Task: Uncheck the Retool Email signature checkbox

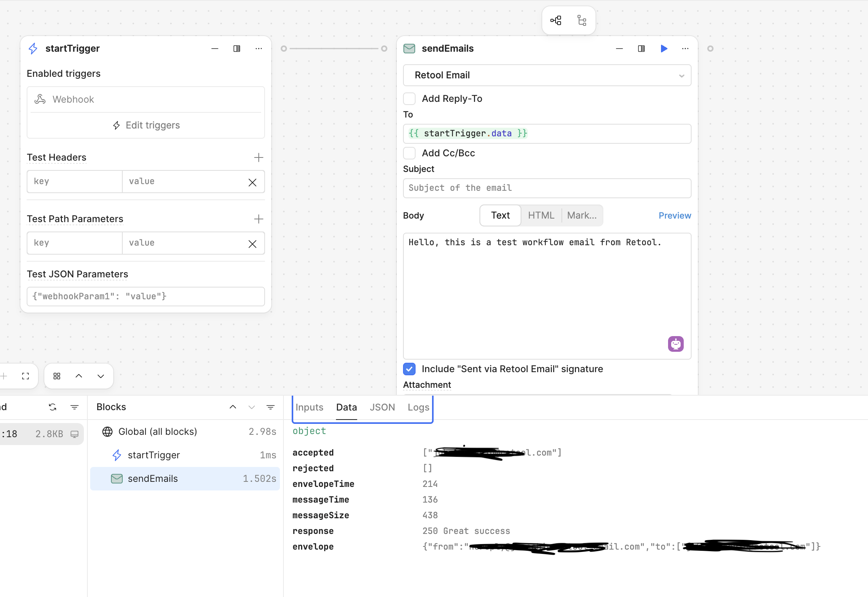Action: click(x=409, y=369)
